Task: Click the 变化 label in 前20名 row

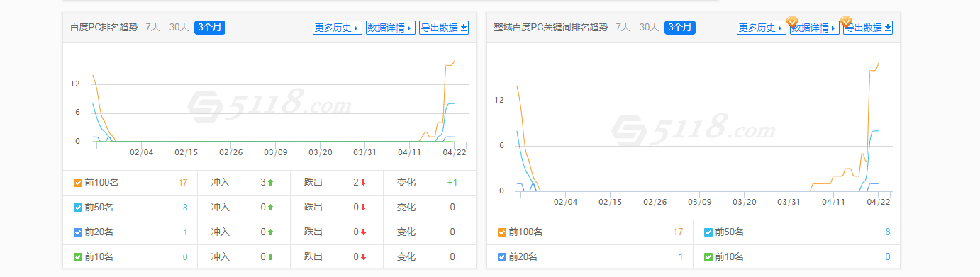Action: (406, 232)
